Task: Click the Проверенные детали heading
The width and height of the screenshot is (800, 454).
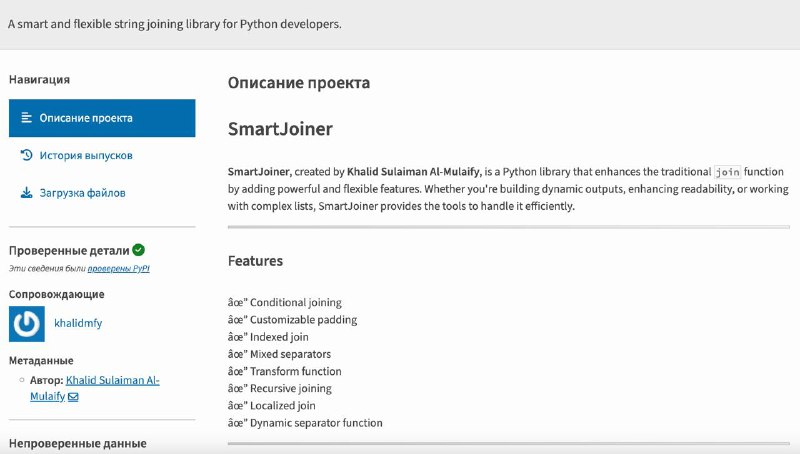Action: 69,250
